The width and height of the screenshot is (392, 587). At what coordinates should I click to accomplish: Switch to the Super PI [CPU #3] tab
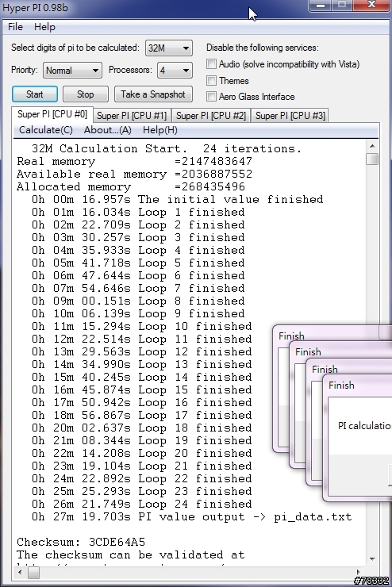pyautogui.click(x=290, y=115)
